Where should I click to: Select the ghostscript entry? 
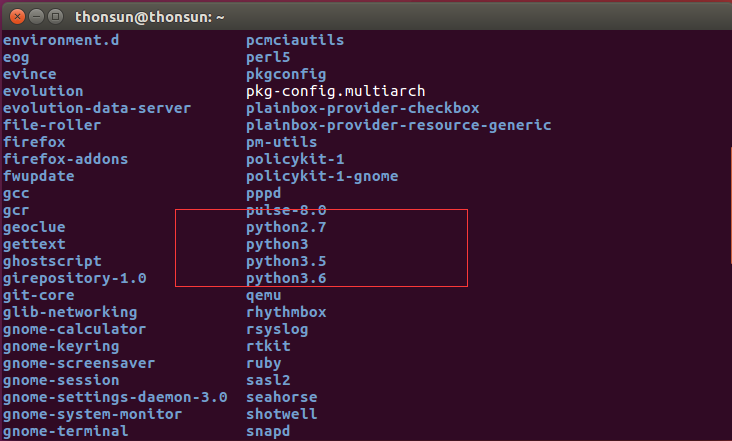click(52, 261)
